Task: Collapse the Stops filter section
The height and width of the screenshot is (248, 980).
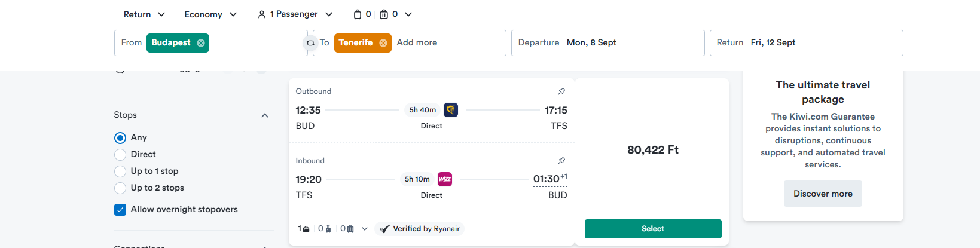Action: point(265,115)
